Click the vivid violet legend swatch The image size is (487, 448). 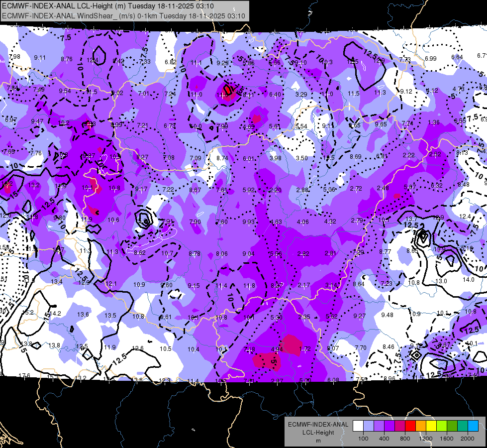(x=390, y=426)
